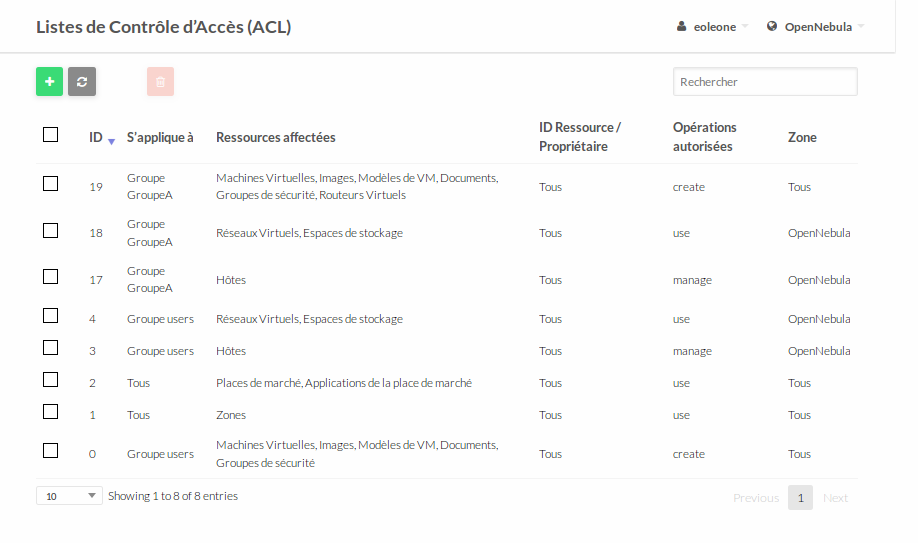
Task: Select page 1 in the pagination
Action: tap(800, 498)
